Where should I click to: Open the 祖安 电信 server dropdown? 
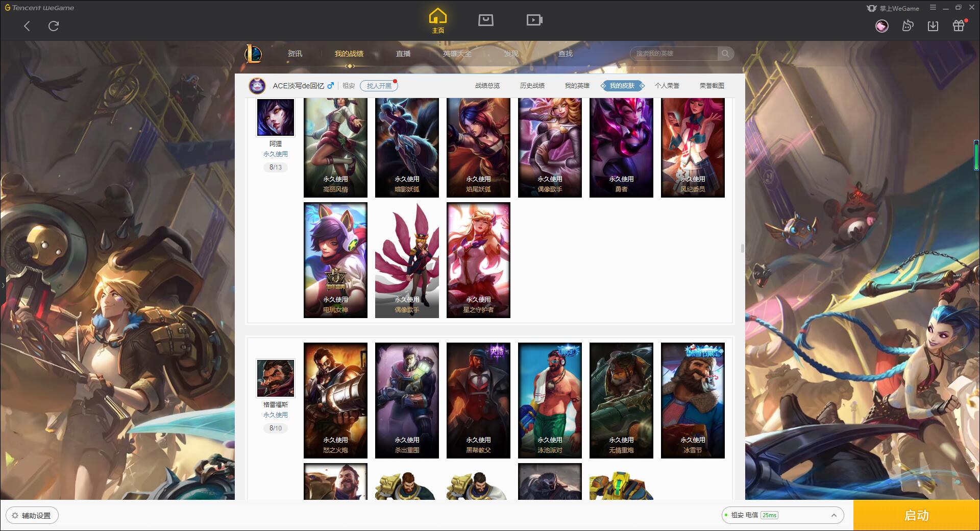(x=782, y=515)
